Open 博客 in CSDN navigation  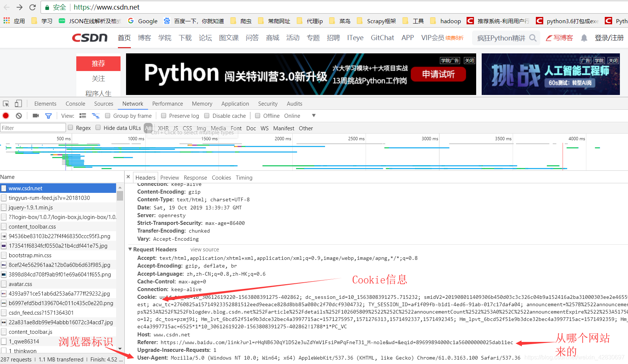pyautogui.click(x=144, y=38)
